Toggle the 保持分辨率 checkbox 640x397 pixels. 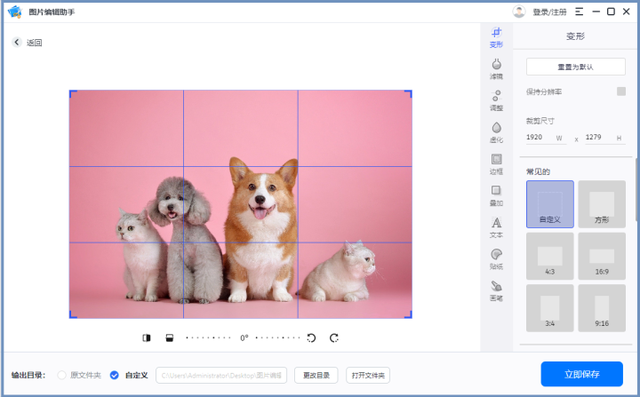tap(621, 91)
